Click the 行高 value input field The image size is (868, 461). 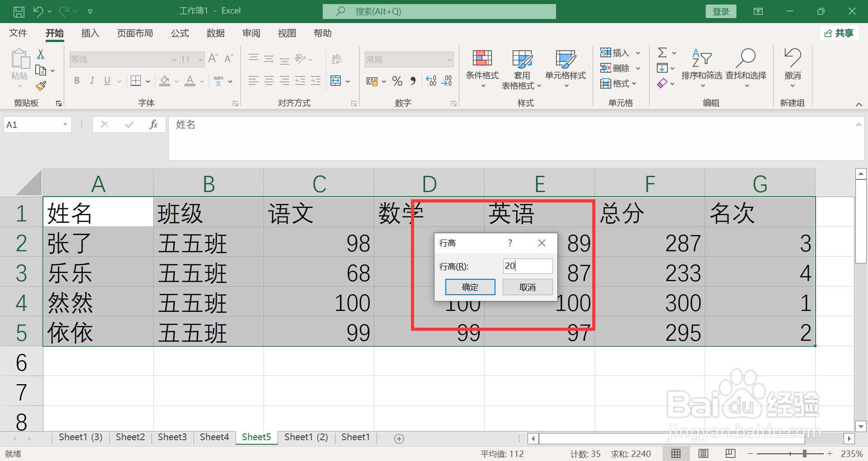point(528,266)
